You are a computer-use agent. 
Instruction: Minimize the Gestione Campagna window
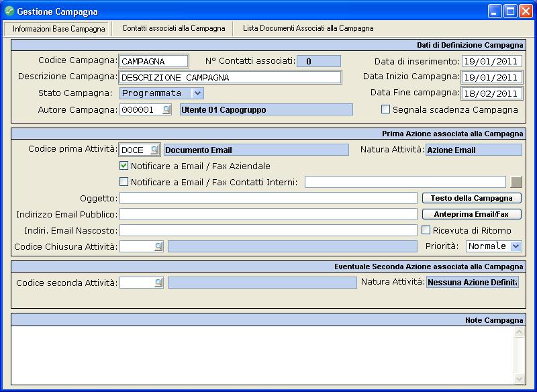click(494, 11)
